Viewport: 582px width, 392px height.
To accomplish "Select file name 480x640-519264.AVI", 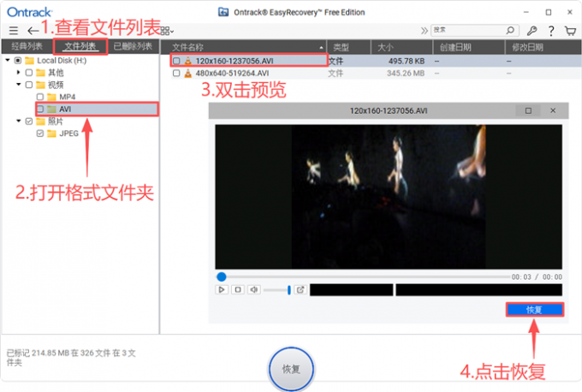I will coord(232,73).
